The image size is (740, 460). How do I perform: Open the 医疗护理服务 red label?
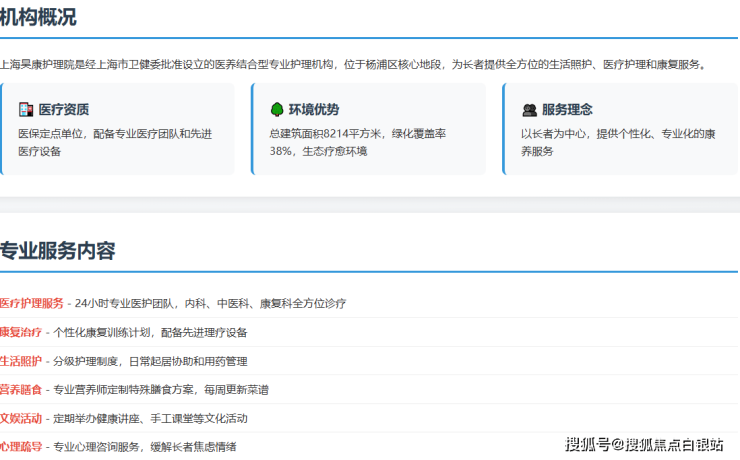[32, 303]
